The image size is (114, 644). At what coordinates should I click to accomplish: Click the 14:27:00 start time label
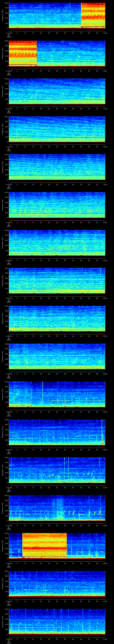[x=9, y=525]
